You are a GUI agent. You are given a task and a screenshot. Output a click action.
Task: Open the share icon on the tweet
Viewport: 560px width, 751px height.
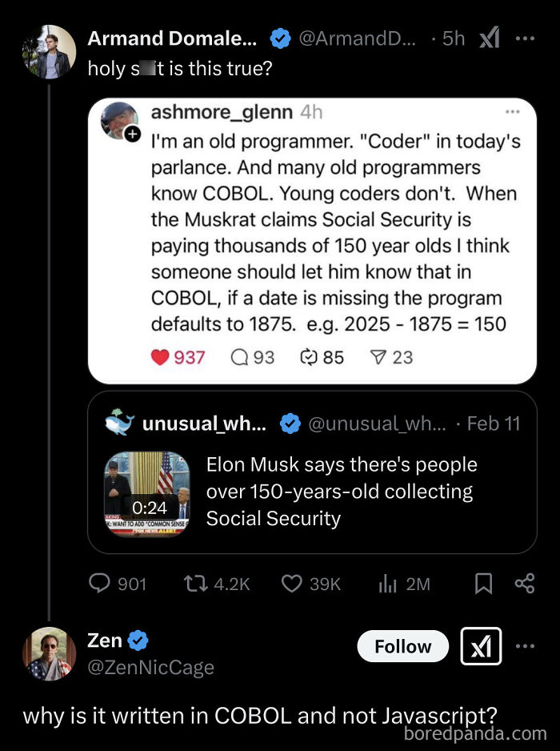pos(525,584)
